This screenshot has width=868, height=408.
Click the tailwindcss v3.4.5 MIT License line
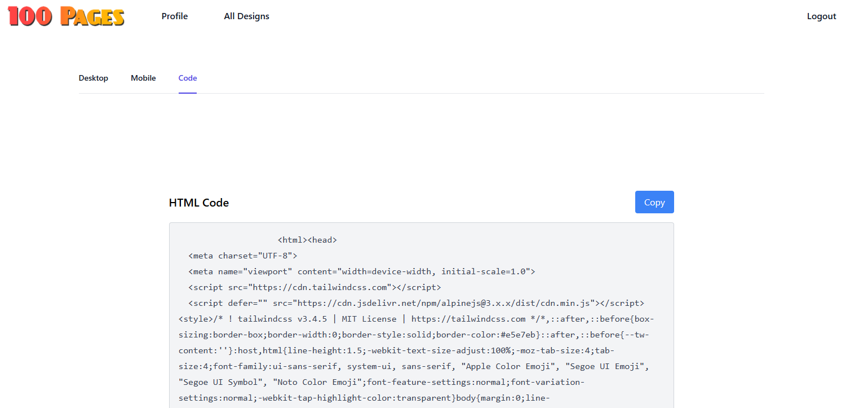pos(417,319)
